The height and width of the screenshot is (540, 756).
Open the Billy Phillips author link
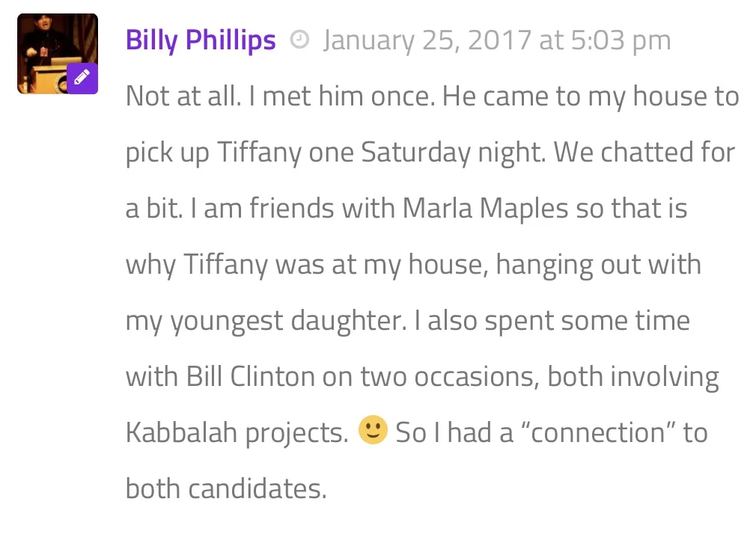point(201,40)
